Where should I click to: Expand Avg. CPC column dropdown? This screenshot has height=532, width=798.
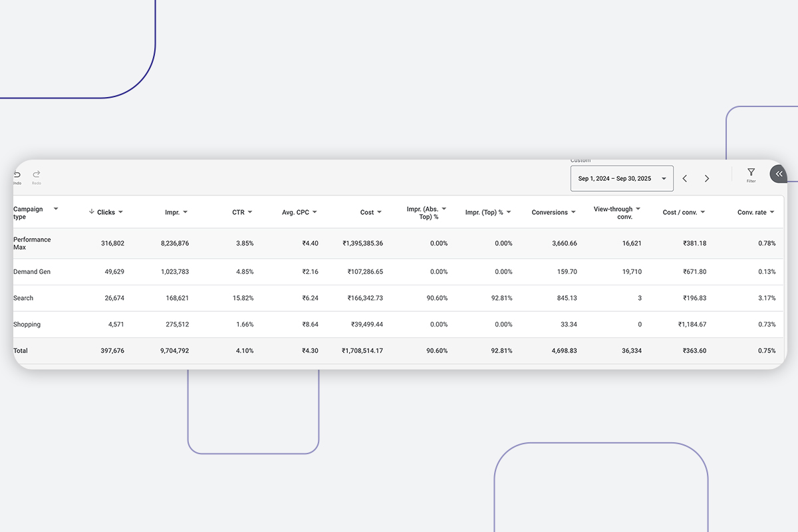[315, 213]
